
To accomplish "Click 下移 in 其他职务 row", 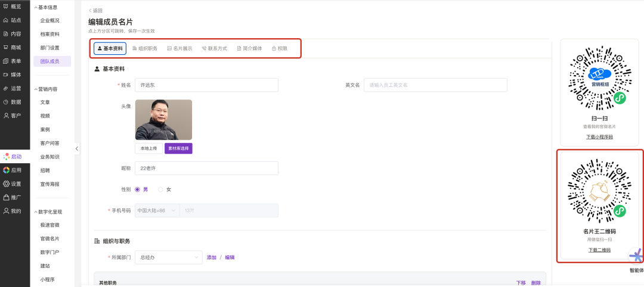I will 521,283.
